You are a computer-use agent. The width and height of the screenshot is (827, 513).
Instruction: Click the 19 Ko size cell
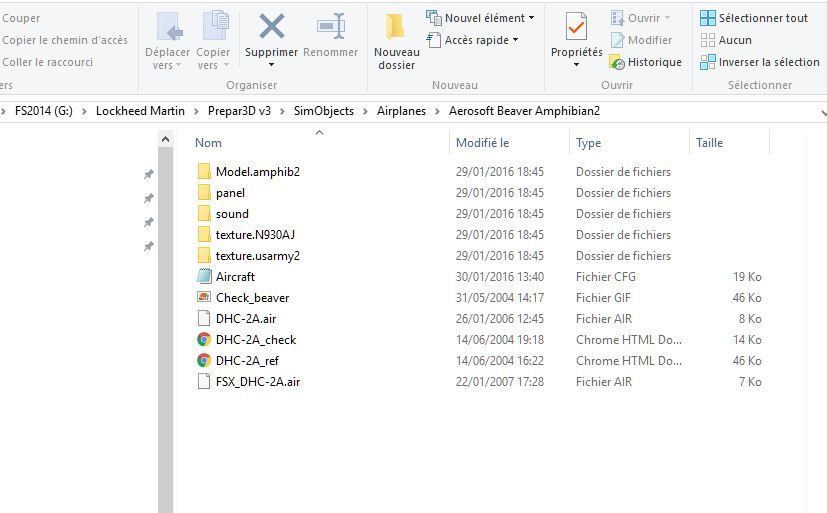747,276
